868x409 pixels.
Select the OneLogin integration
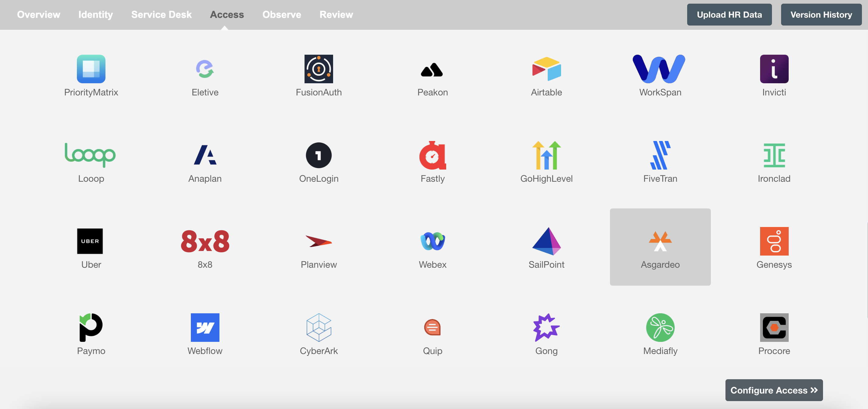(x=318, y=160)
